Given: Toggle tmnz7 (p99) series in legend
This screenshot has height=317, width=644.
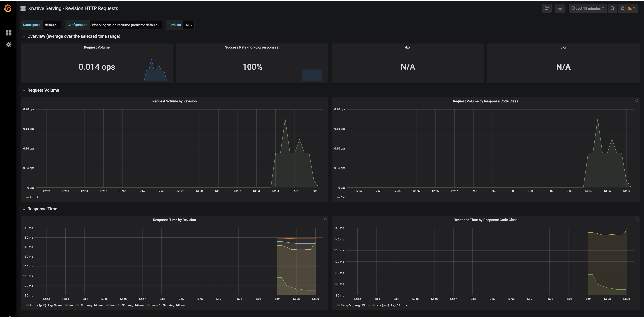Looking at the screenshot, I should click(159, 305).
